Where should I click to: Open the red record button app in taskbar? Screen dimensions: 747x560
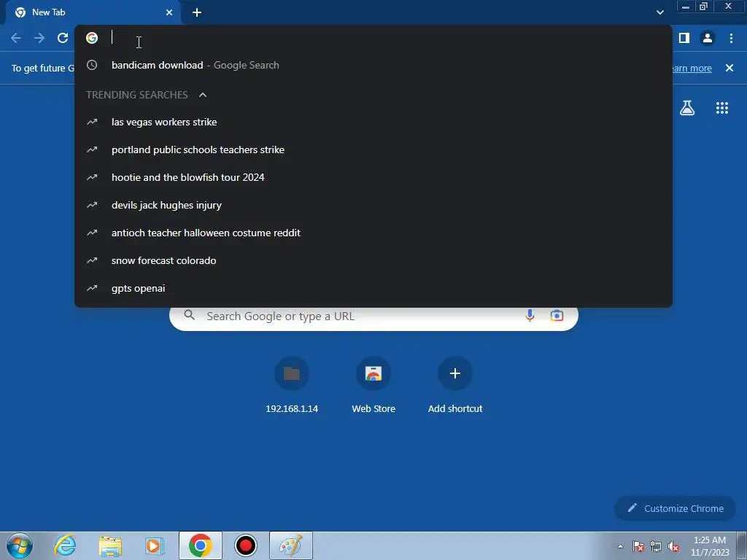(246, 545)
